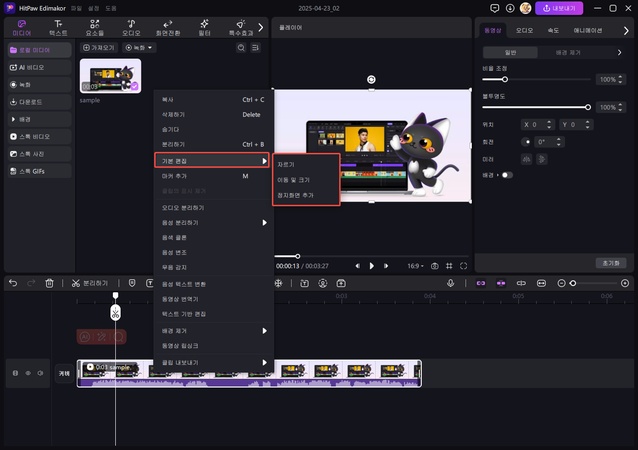
Task: Click the grid crop icon under player
Action: [x=449, y=266]
